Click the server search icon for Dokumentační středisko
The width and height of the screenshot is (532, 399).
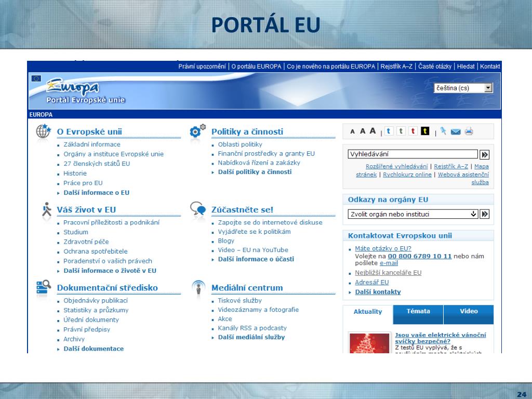44,287
